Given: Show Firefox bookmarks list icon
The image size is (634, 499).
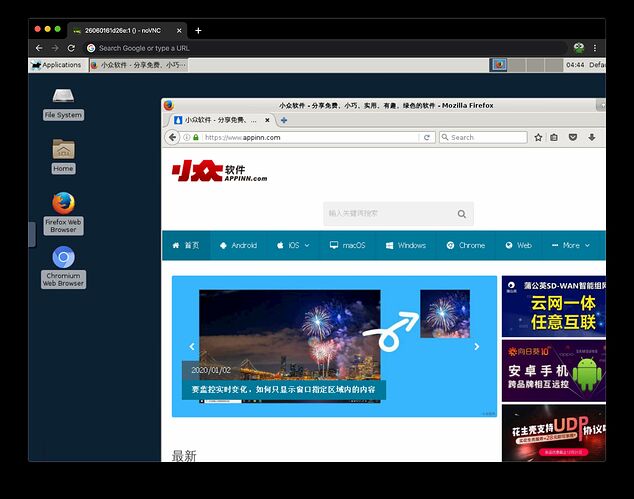Looking at the screenshot, I should tap(554, 137).
